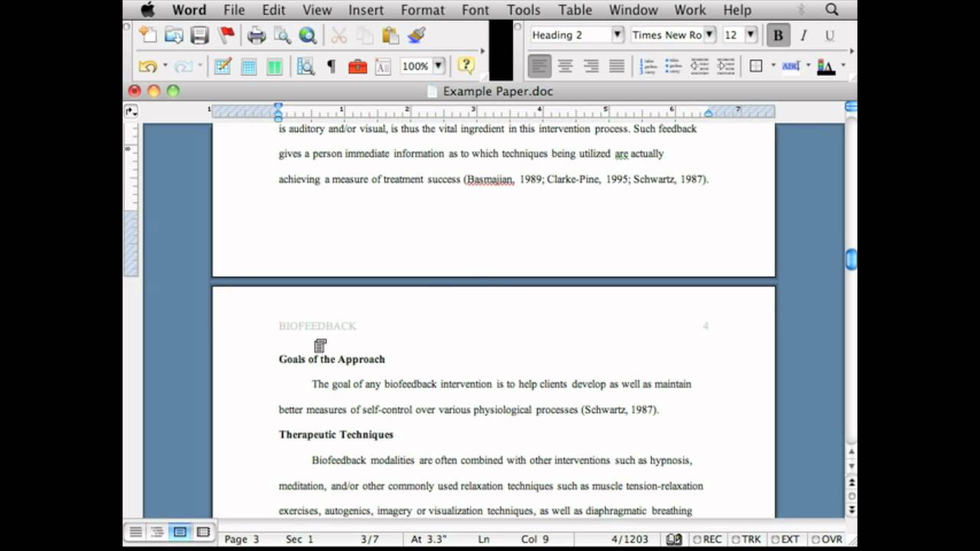This screenshot has height=551, width=980.
Task: Open the Work menu
Action: [690, 10]
